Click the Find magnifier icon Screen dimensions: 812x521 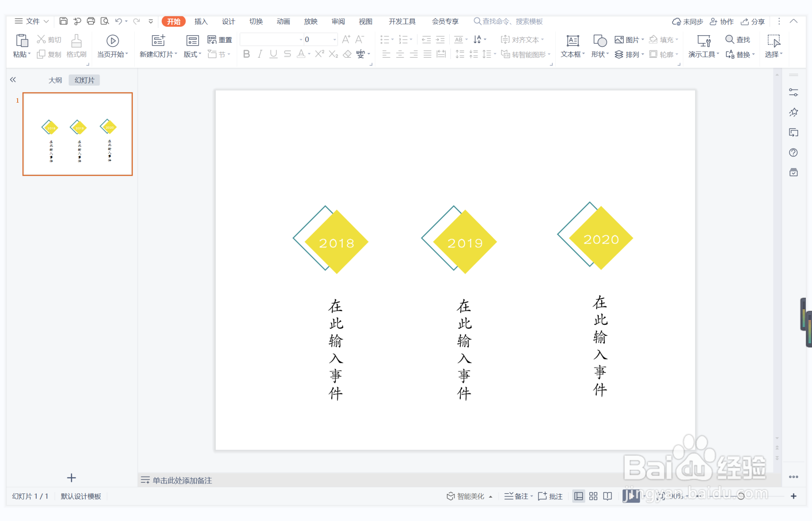pyautogui.click(x=730, y=39)
